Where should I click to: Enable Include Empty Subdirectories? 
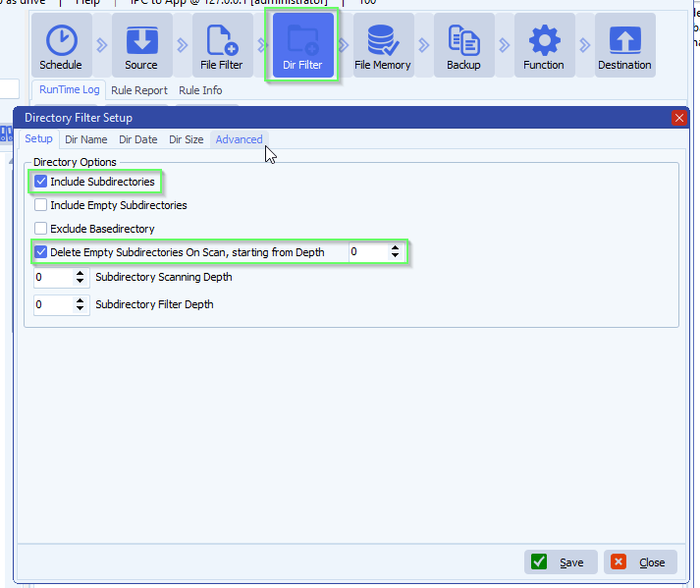[40, 205]
